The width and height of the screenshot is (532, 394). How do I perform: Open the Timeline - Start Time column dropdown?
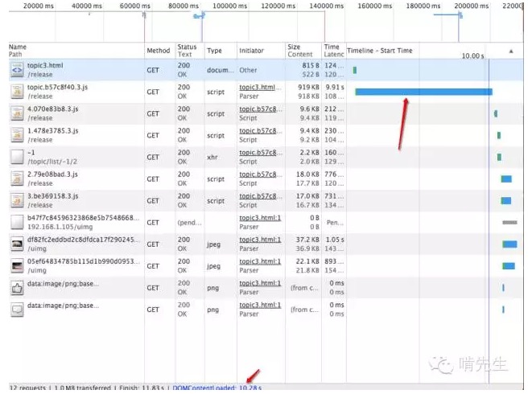coord(379,51)
